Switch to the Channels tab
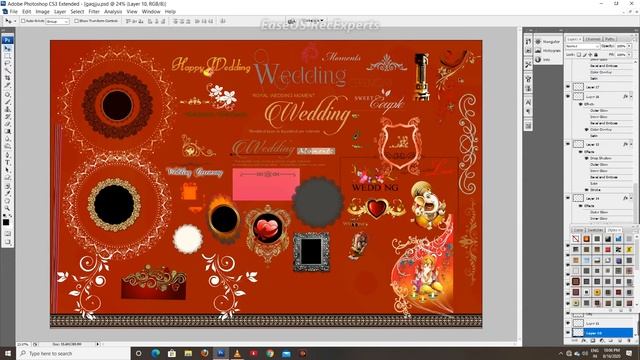640x360 pixels. coord(593,39)
